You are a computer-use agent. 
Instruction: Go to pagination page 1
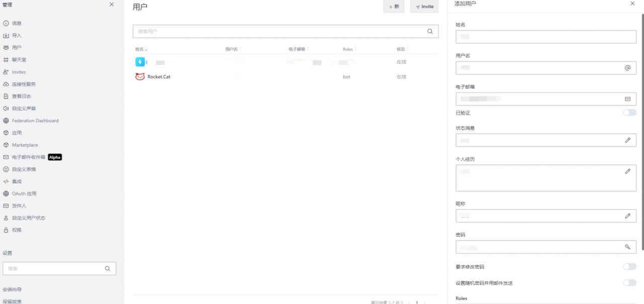tap(417, 302)
